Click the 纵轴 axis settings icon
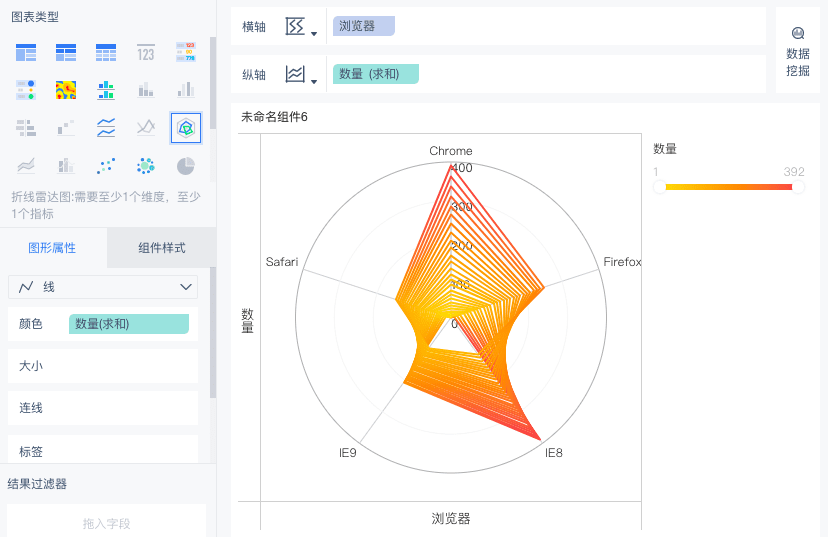The width and height of the screenshot is (828, 537). pyautogui.click(x=295, y=74)
